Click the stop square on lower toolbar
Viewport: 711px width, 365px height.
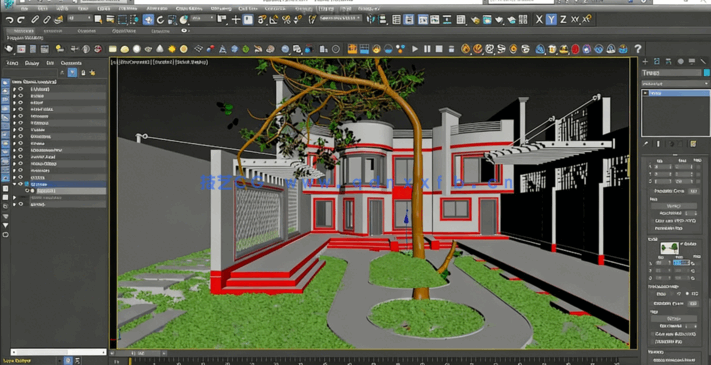(438, 49)
